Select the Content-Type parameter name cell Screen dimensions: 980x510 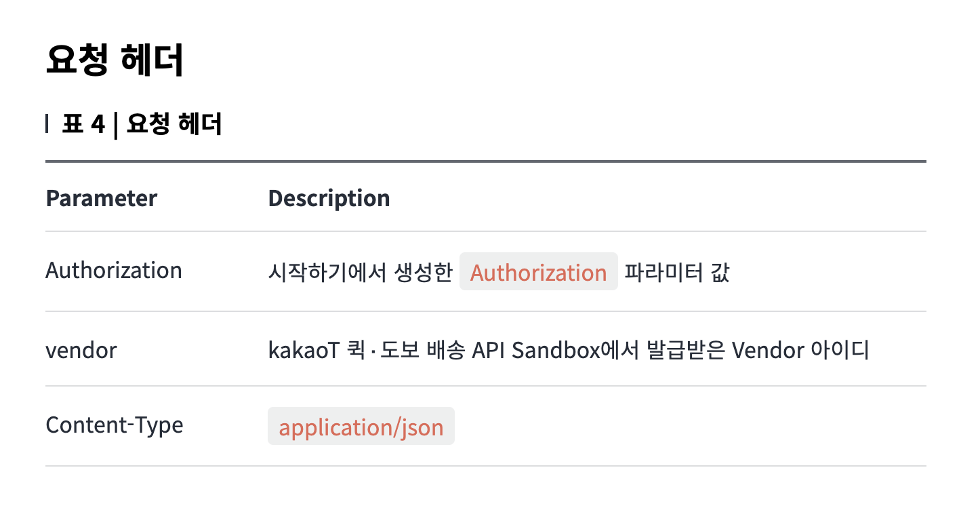(x=115, y=425)
